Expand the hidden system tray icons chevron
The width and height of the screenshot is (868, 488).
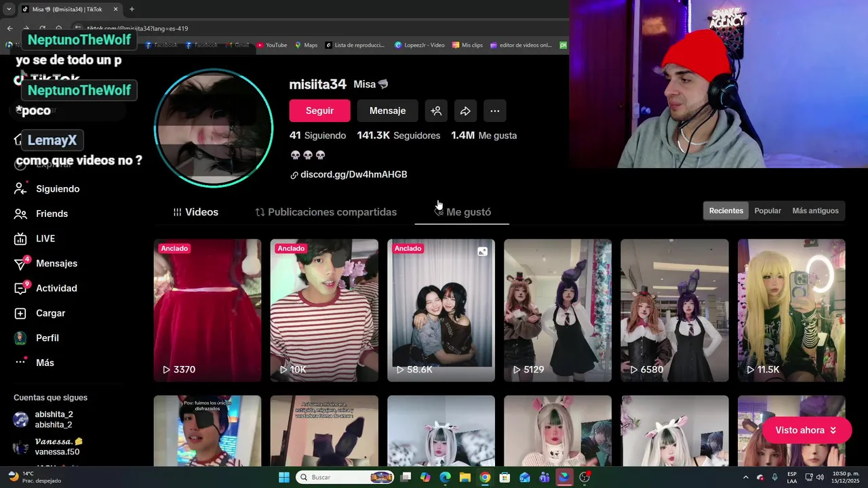point(745,477)
